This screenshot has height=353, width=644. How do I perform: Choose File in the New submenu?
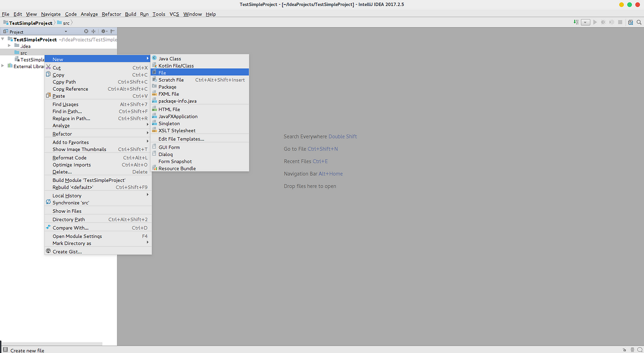tap(200, 73)
